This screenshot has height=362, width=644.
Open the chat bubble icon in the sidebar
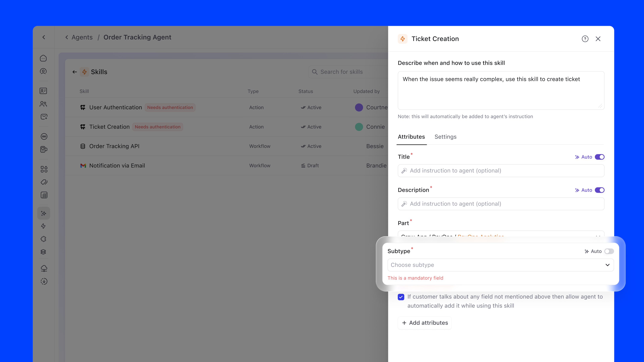click(43, 58)
